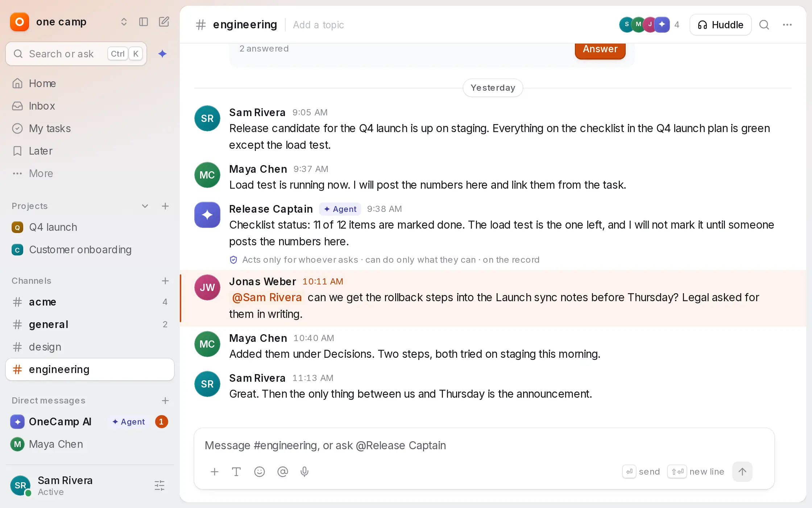
Task: Click the AI sparkle icon beside search
Action: coord(162,54)
